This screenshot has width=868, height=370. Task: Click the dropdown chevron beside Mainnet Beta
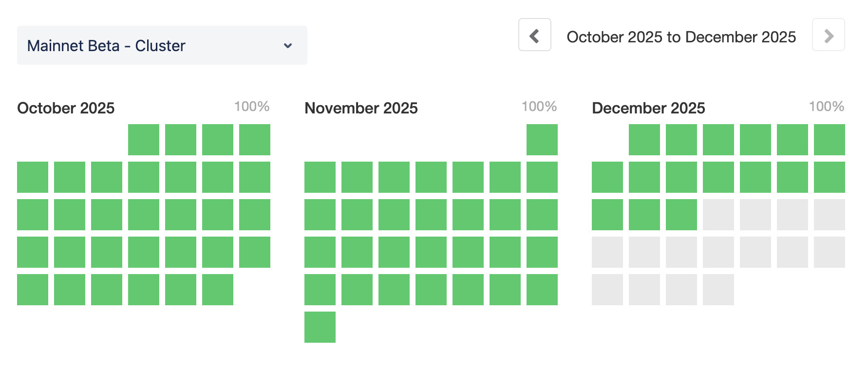288,46
